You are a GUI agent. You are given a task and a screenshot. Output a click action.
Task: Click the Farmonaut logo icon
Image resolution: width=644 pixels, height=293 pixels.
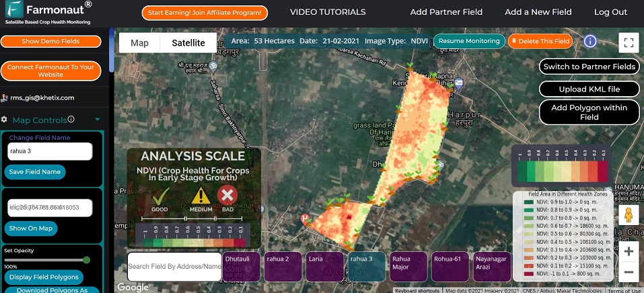click(x=14, y=9)
